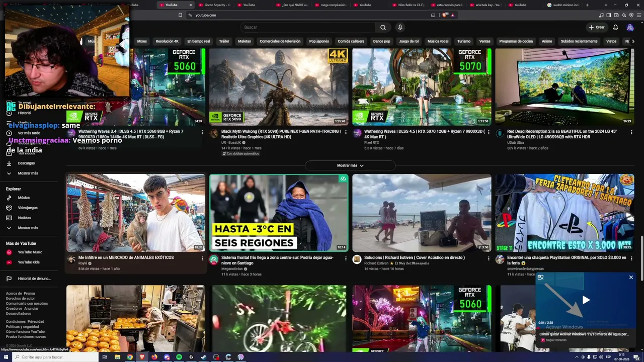The width and height of the screenshot is (644, 362).
Task: Open more options for the Black Myth Wukong video
Action: [346, 132]
